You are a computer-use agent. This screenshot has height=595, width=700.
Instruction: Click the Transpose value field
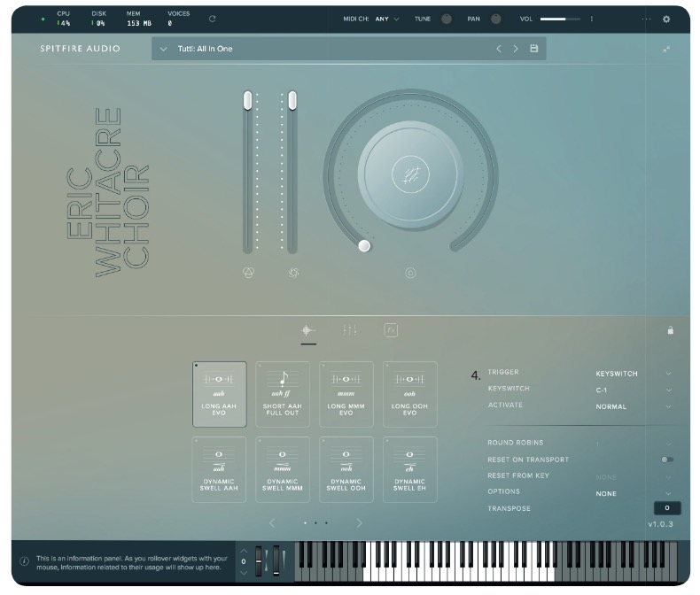[667, 508]
